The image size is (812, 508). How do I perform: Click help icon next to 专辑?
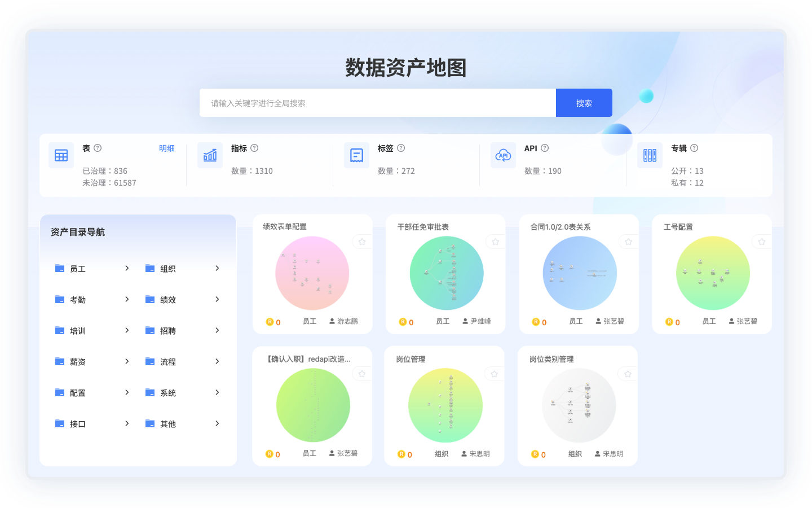(x=694, y=148)
